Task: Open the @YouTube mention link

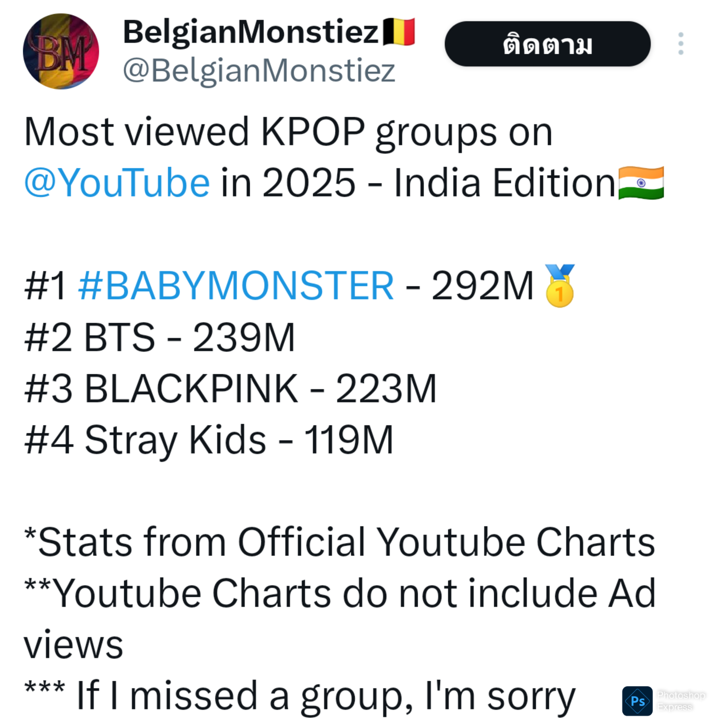Action: [x=117, y=183]
